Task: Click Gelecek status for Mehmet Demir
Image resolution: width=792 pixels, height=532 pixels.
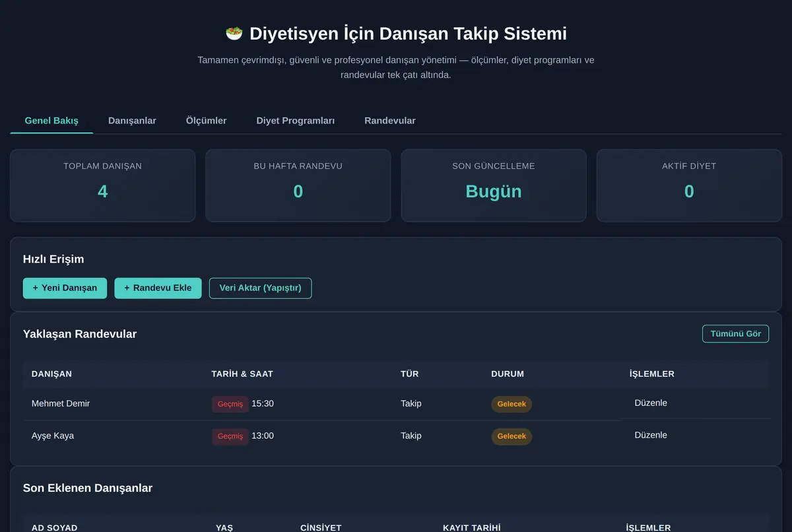Action: tap(511, 404)
